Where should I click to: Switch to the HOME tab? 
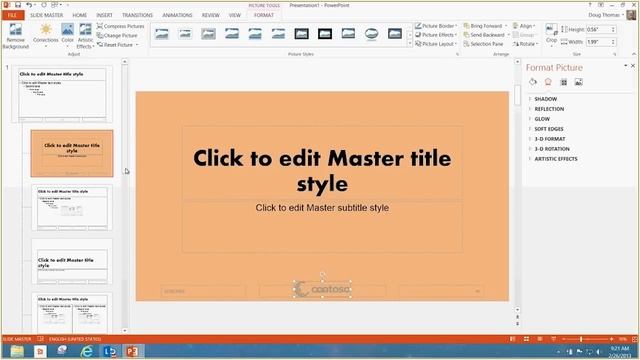point(80,15)
